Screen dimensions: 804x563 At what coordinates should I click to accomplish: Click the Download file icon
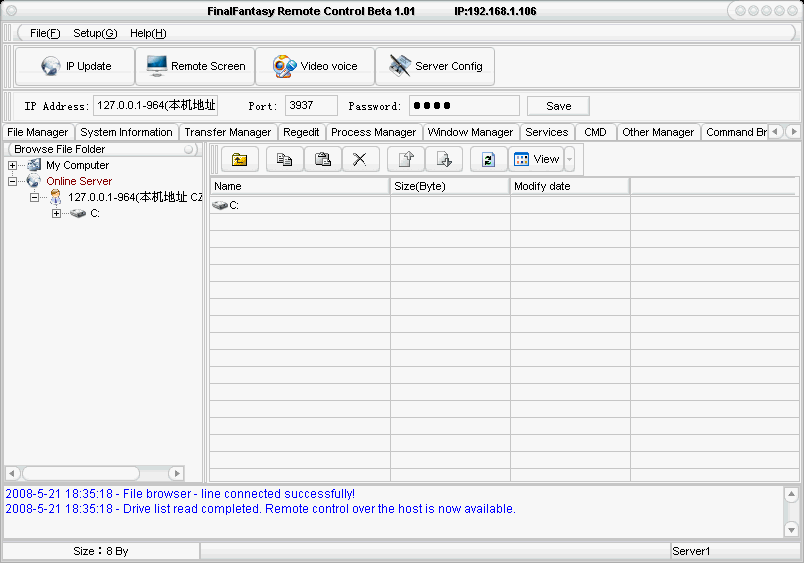click(x=443, y=159)
